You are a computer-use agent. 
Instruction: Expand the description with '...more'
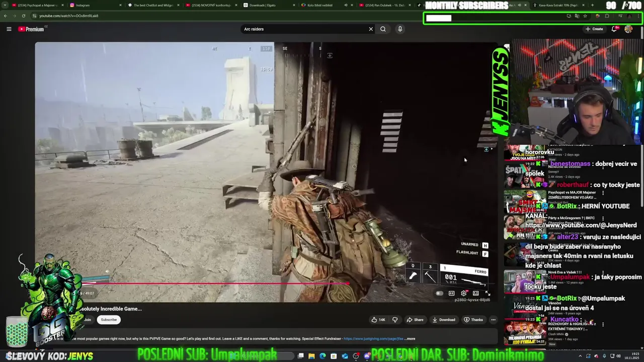click(410, 339)
